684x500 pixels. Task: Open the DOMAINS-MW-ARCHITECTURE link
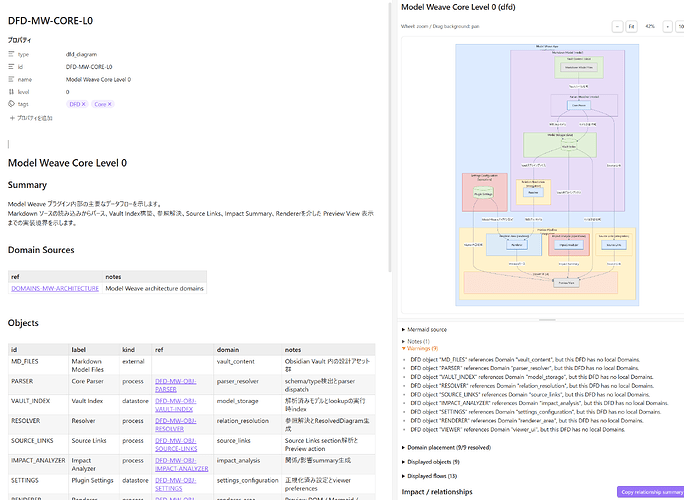click(55, 288)
